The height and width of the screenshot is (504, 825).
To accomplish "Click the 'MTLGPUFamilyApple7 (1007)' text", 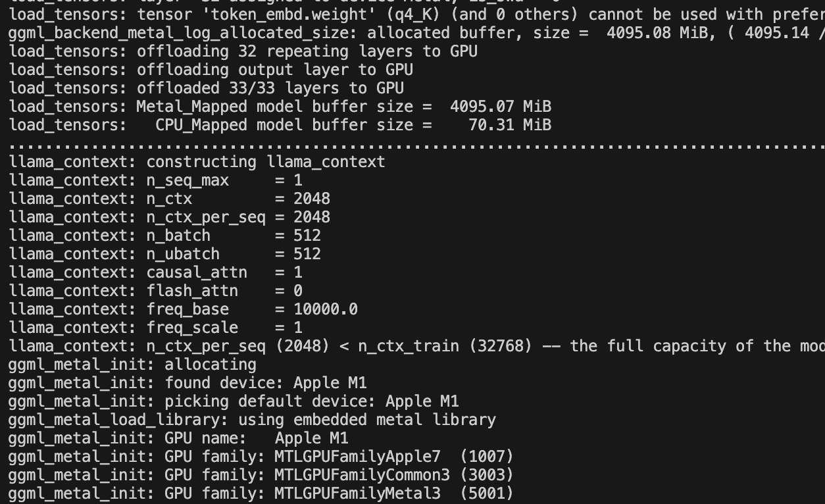I will click(x=393, y=457).
